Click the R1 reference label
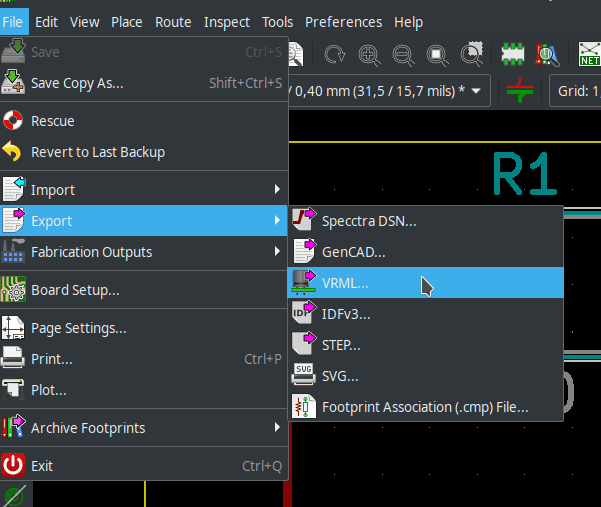Image resolution: width=601 pixels, height=507 pixels. pos(525,173)
